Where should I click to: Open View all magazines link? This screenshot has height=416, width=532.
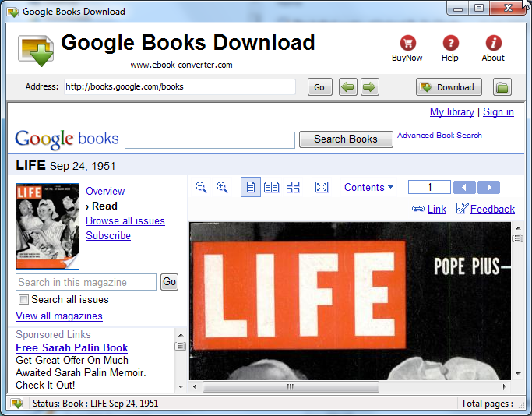tap(59, 316)
